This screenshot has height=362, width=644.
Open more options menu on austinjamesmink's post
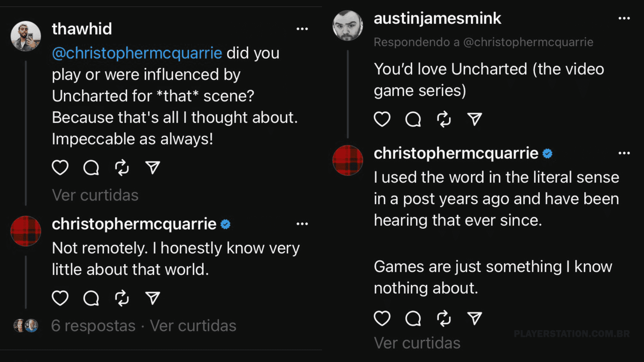click(624, 18)
